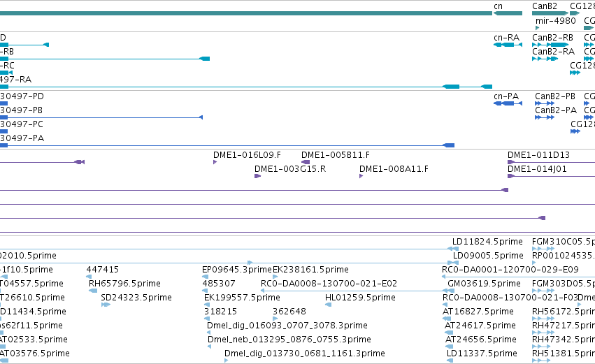Click the cn gene feature label
This screenshot has width=595, height=364.
tap(499, 6)
